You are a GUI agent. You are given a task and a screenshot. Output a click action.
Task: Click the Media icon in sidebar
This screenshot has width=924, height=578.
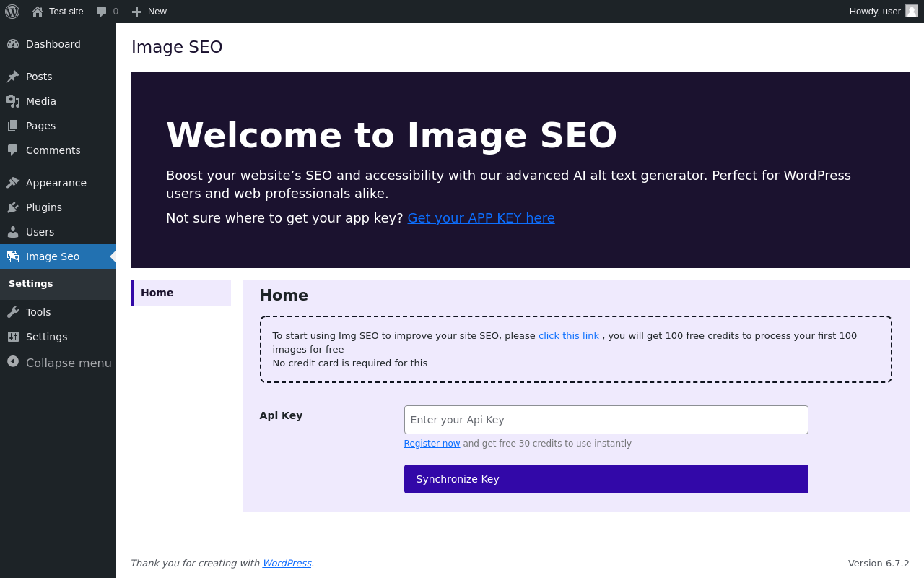[x=13, y=101]
